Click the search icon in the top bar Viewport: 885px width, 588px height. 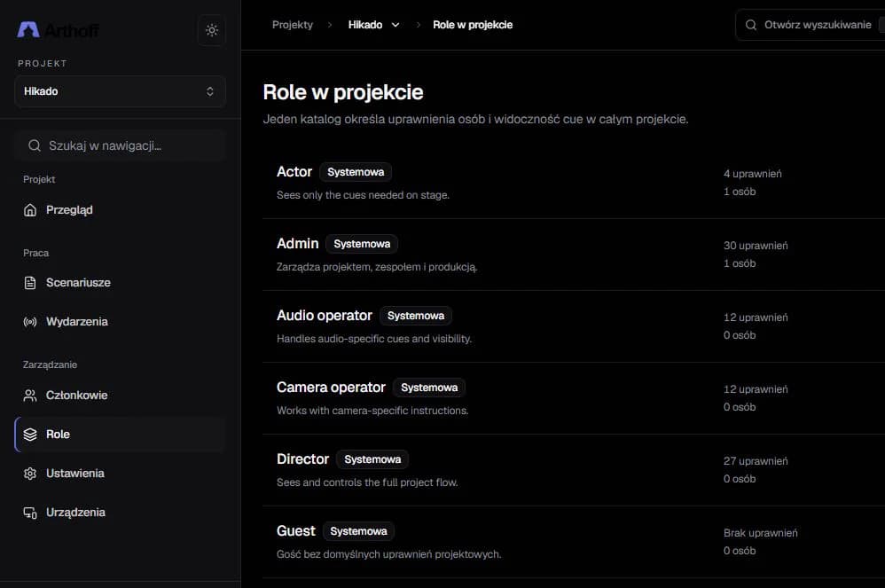coord(751,25)
